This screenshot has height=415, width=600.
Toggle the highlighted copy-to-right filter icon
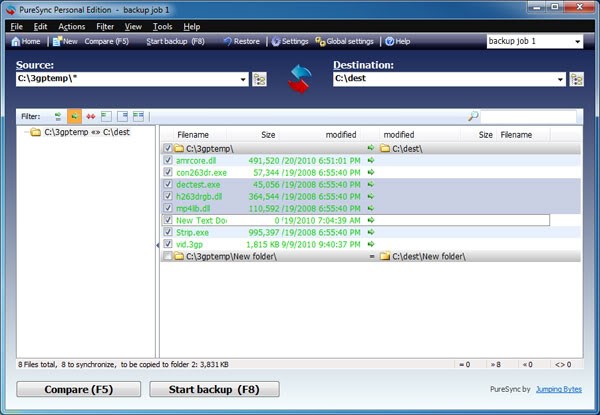(x=74, y=116)
